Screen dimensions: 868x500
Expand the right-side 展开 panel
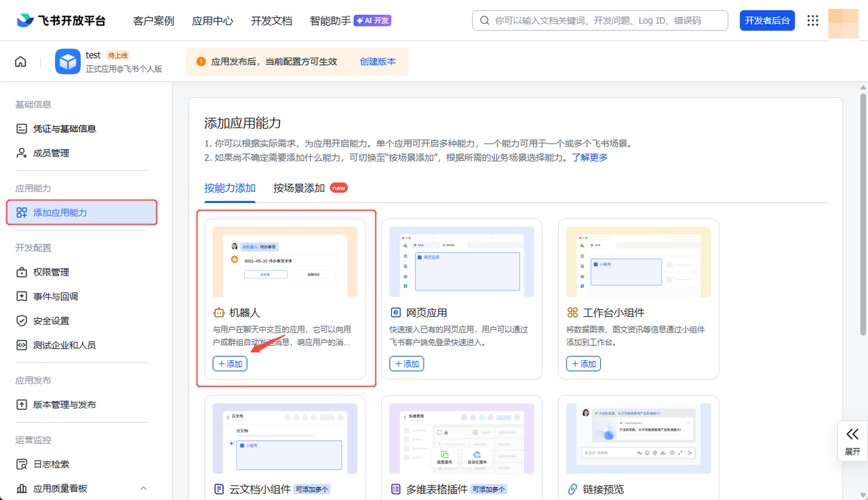852,441
